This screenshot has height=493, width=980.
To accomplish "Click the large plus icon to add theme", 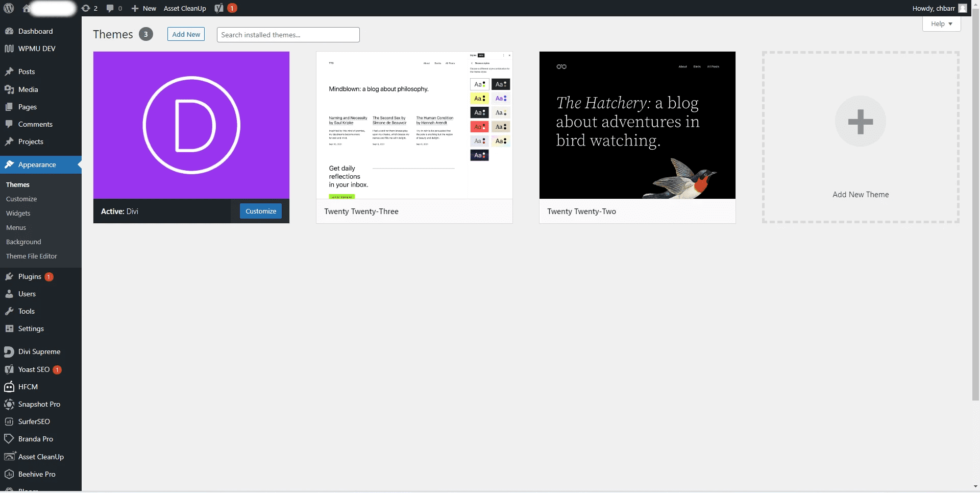I will 861,122.
